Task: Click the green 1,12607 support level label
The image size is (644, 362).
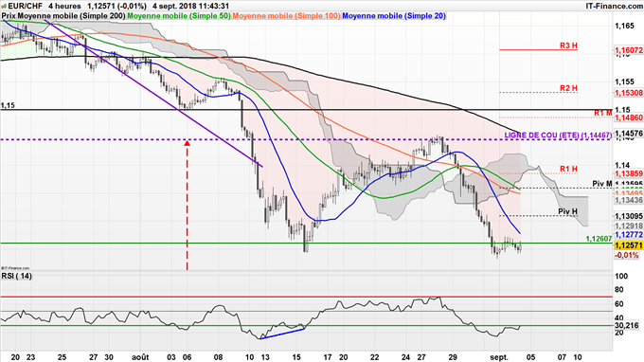Action: pos(599,238)
